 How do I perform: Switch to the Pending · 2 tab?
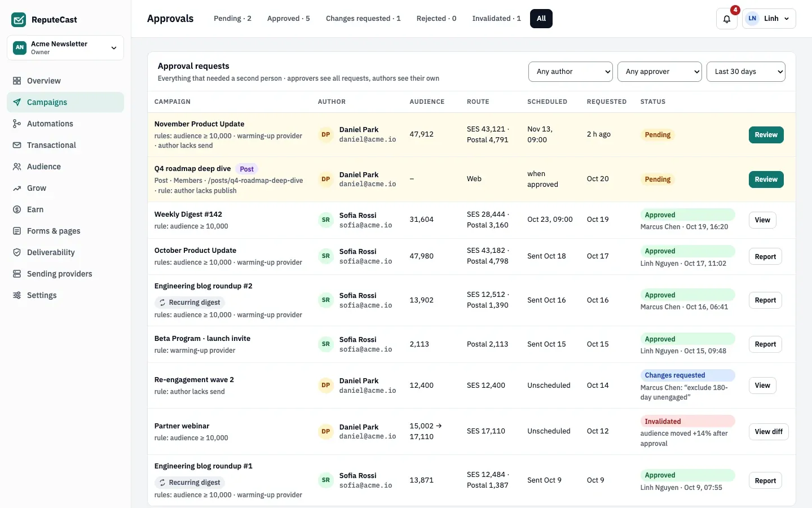(232, 19)
